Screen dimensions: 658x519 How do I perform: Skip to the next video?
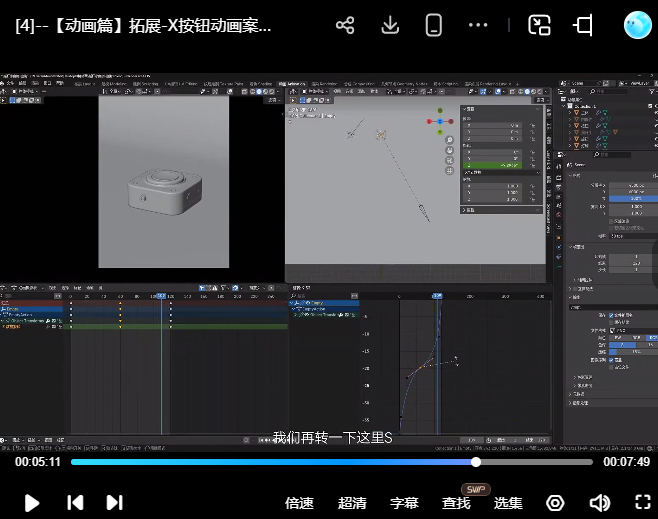click(x=114, y=503)
